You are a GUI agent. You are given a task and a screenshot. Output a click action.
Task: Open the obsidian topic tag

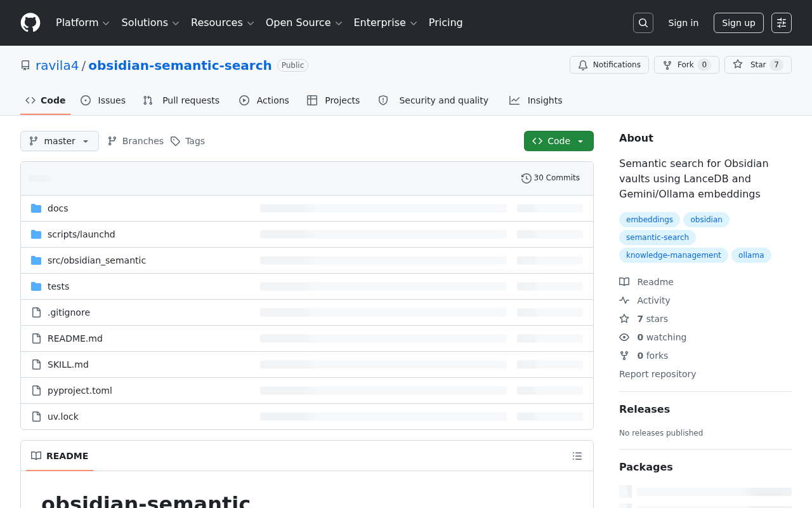pos(706,220)
